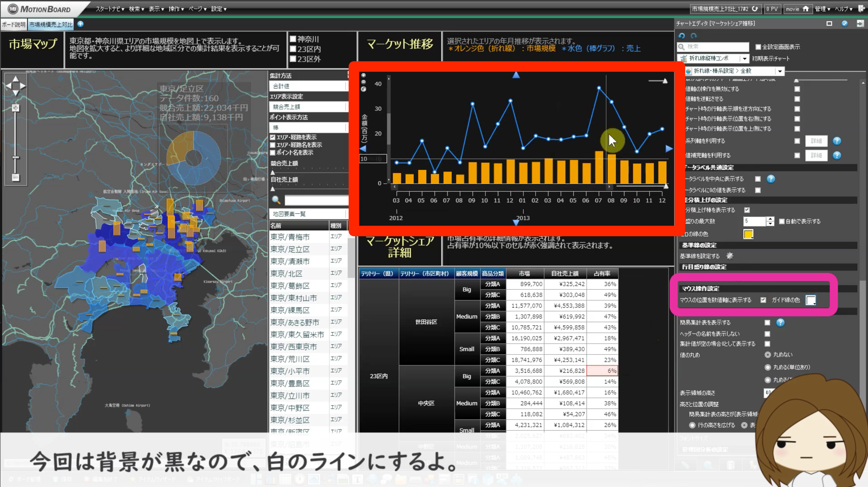Pan the map down with the down arrow
The height and width of the screenshot is (487, 868).
[16, 93]
